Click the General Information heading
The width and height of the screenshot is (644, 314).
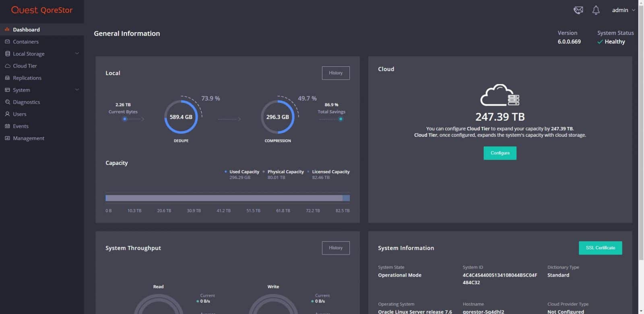(127, 33)
